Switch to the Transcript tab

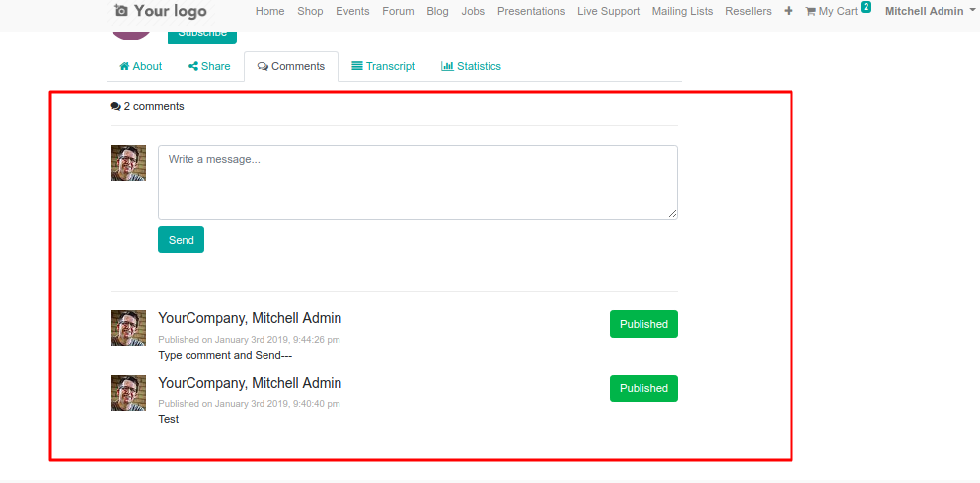point(383,66)
